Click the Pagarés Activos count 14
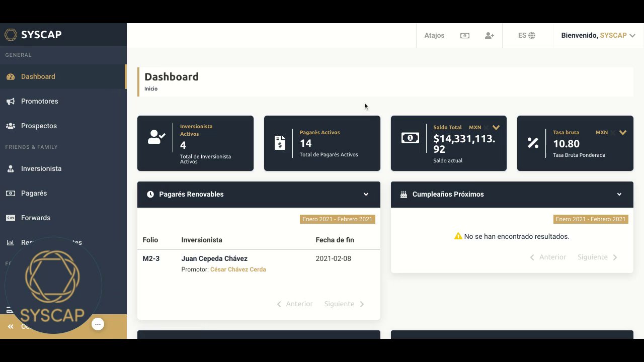Screen dimensions: 644x362 tap(305, 143)
